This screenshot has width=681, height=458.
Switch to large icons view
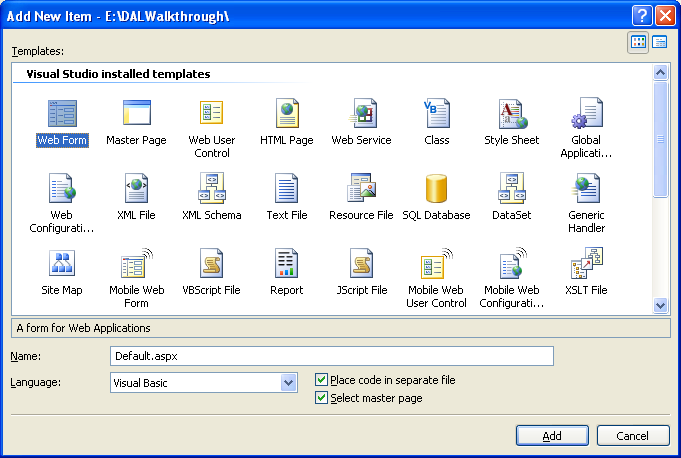[638, 43]
